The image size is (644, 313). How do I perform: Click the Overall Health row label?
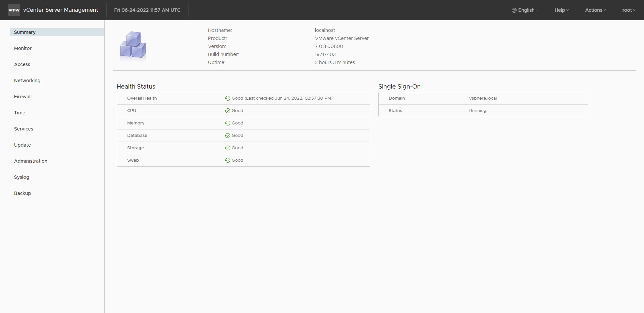coord(142,98)
